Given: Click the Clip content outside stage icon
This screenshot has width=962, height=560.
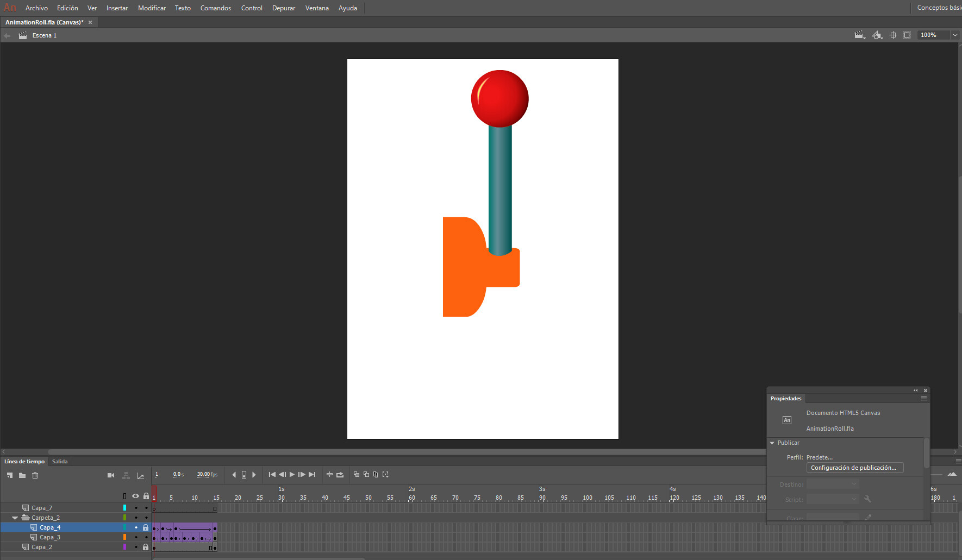Looking at the screenshot, I should pyautogui.click(x=907, y=35).
